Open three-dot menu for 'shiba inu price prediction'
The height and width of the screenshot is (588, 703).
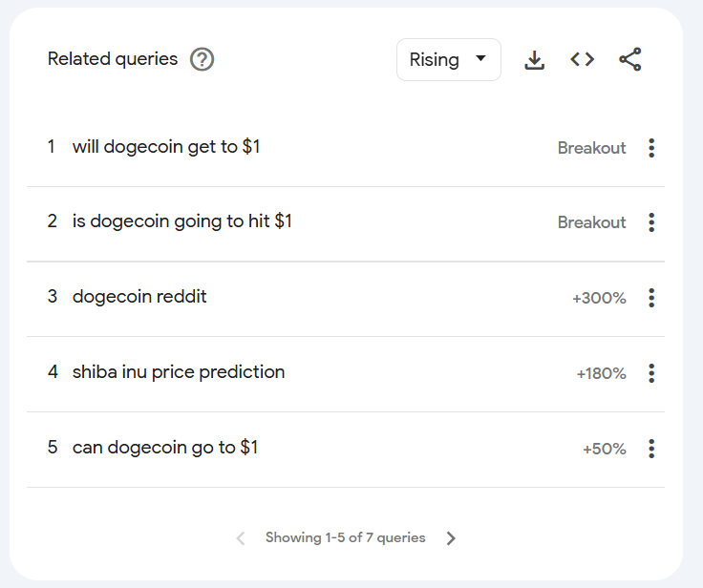pos(651,373)
